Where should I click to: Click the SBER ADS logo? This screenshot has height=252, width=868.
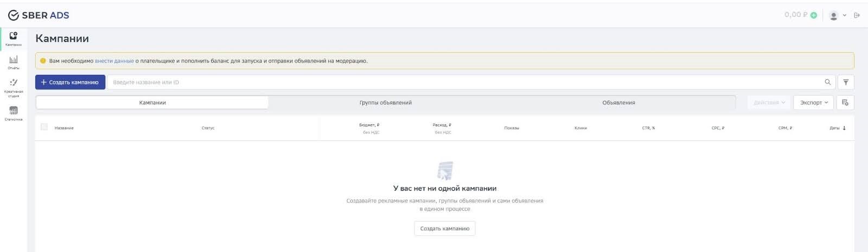(x=39, y=15)
